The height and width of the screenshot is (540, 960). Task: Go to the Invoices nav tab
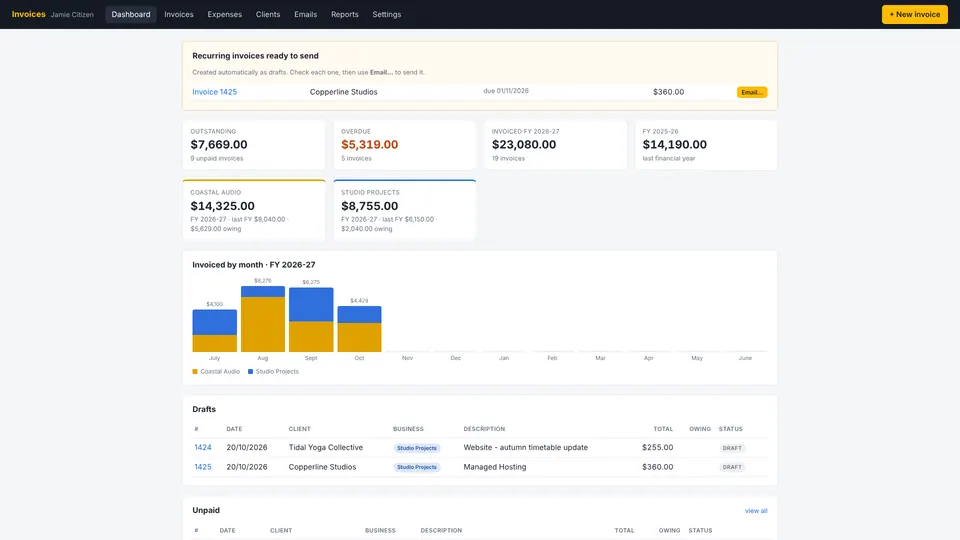pos(179,14)
